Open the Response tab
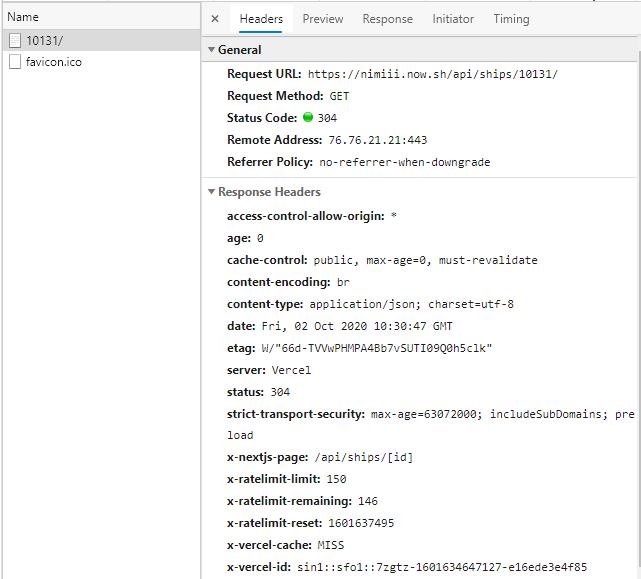641x579 pixels. [x=388, y=19]
